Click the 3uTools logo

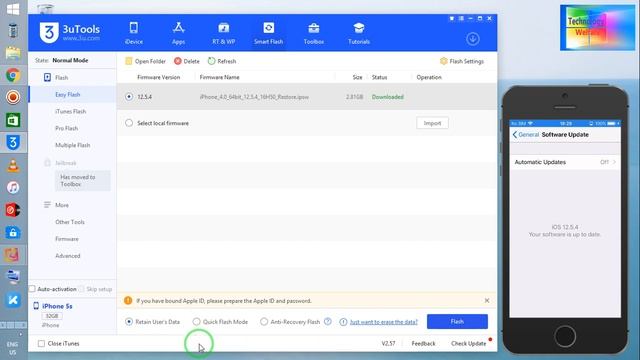70,32
